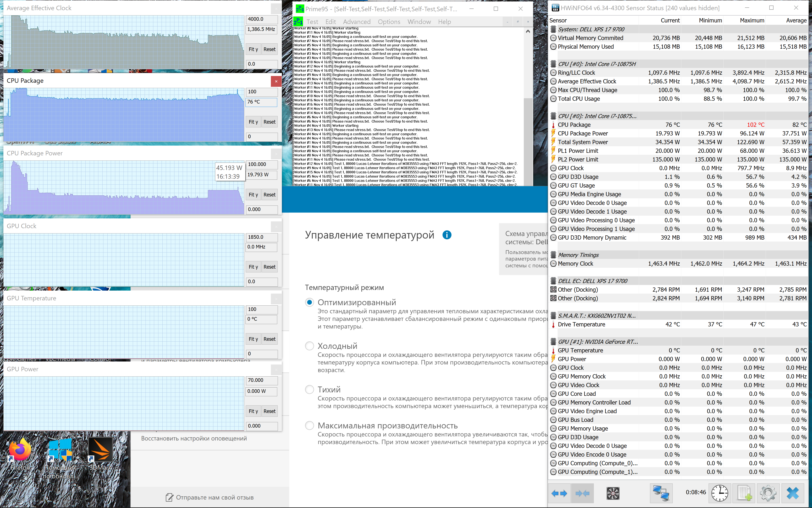Click lightning icon beside PL2 Power Limit

pyautogui.click(x=553, y=160)
